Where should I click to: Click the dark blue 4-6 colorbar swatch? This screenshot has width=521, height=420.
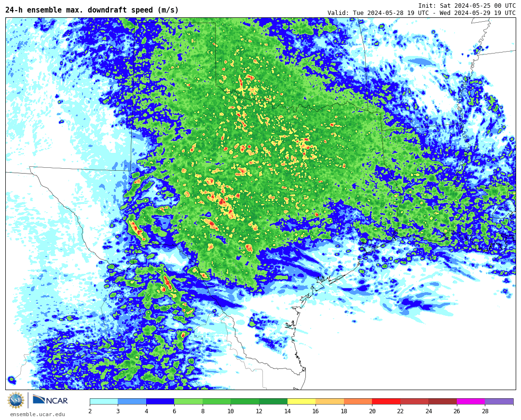tap(160, 401)
